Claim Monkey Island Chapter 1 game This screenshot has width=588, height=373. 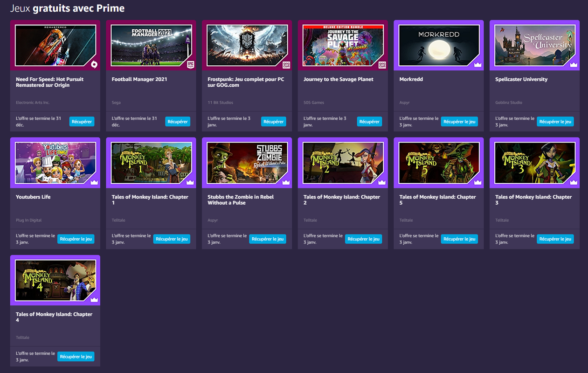point(172,239)
